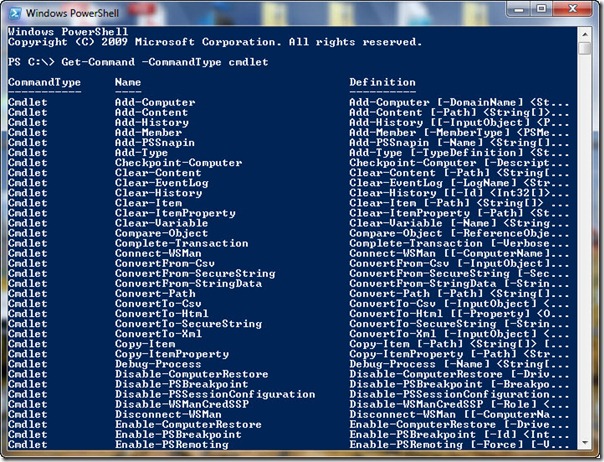Click 'Add-PSSnapin' in the Name column
604x462 pixels.
point(155,143)
